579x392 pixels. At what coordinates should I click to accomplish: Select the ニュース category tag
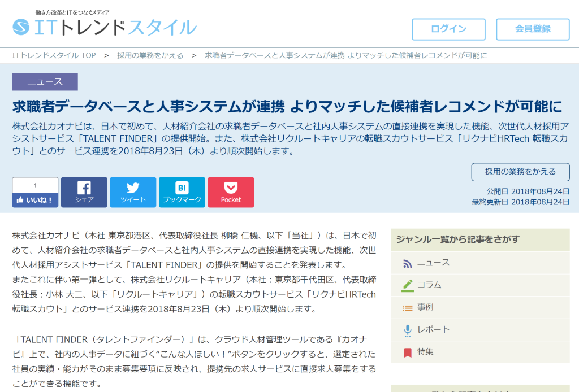(45, 81)
